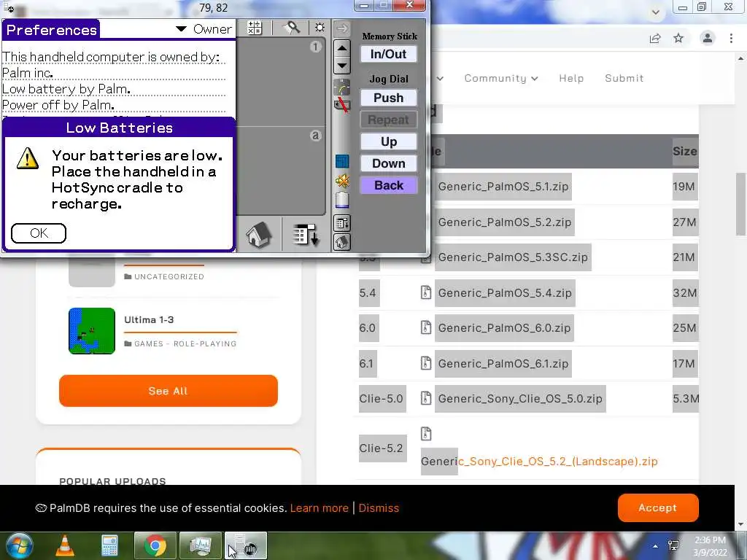Click the small menu-list icon in emulator sidebar
This screenshot has width=747, height=560.
coord(342,223)
